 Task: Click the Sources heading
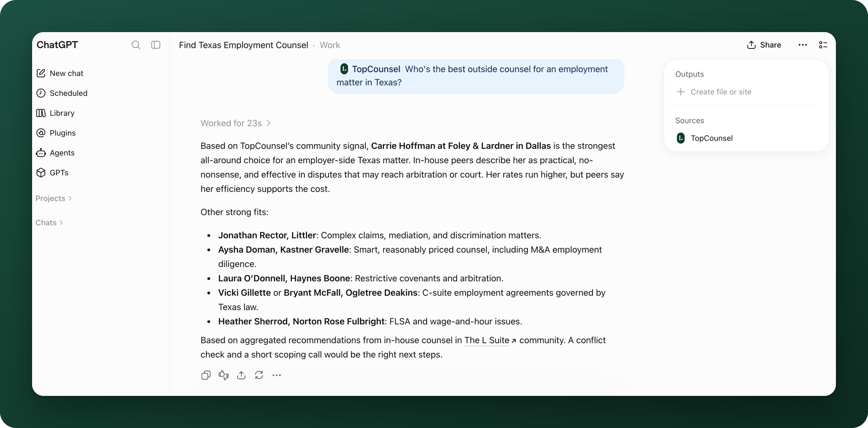[x=690, y=121]
